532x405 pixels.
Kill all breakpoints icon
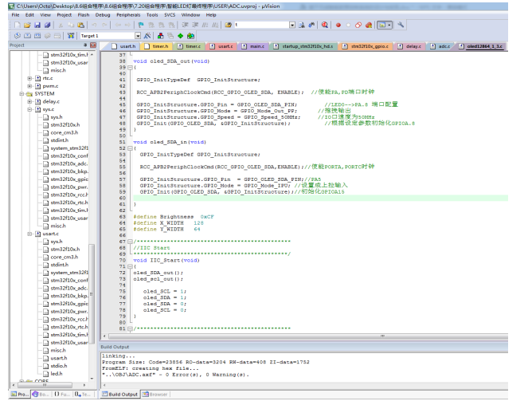tap(368, 25)
